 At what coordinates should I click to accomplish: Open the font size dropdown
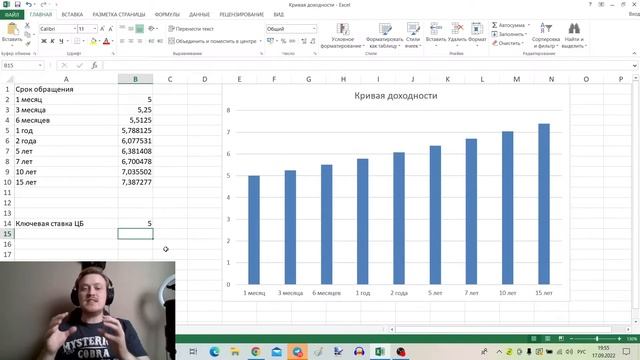(x=95, y=29)
